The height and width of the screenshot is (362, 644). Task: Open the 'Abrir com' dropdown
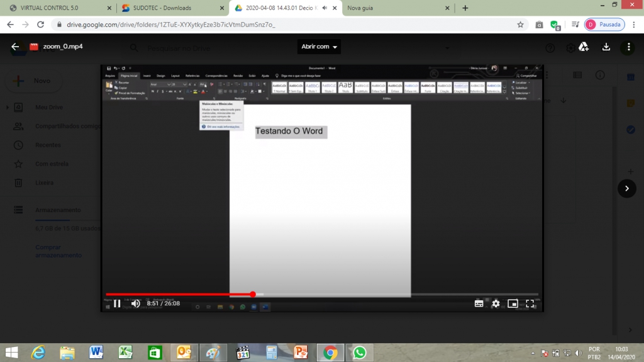(x=319, y=47)
